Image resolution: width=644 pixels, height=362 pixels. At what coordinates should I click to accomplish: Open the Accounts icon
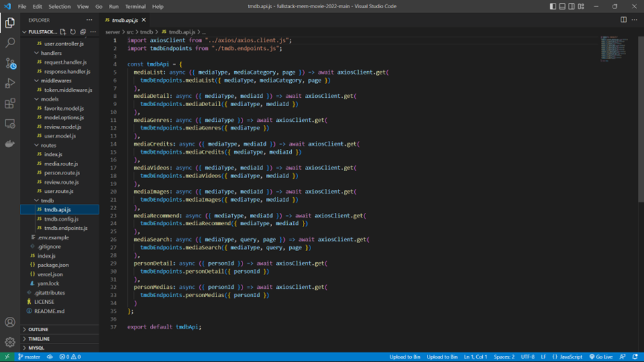click(10, 322)
